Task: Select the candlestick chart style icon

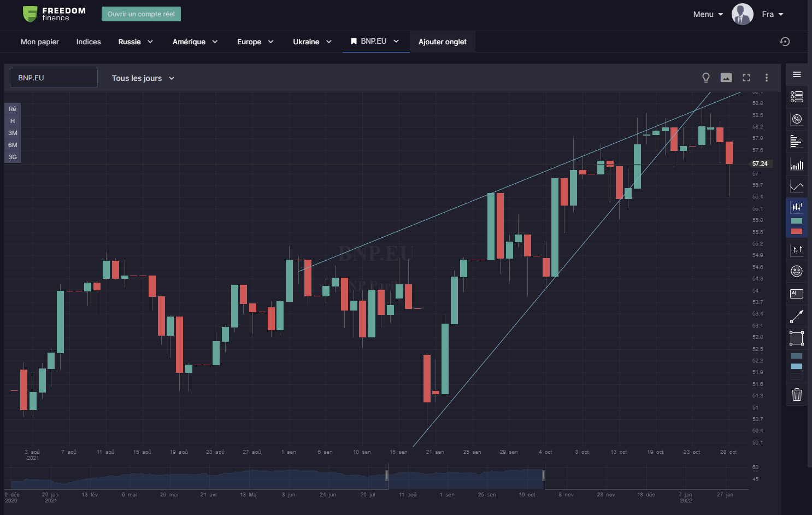Action: point(797,208)
